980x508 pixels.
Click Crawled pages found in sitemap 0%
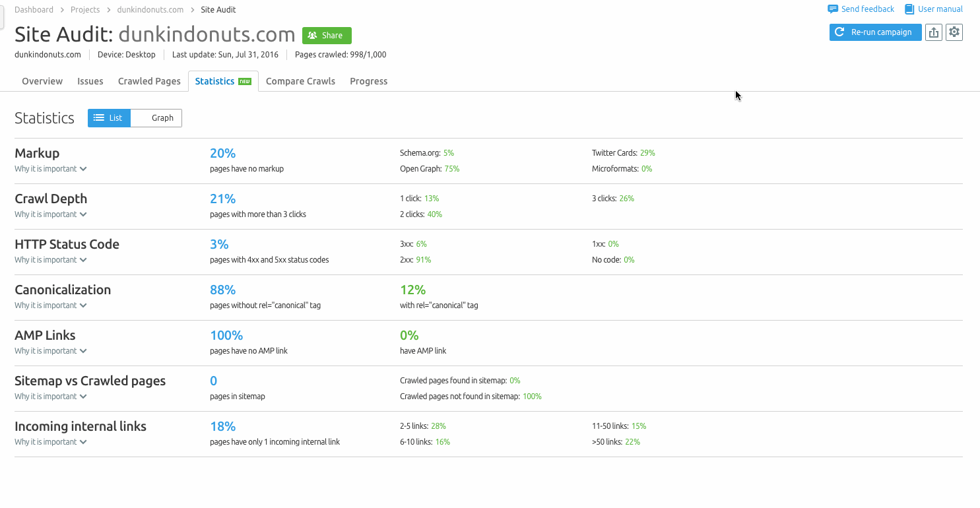tap(515, 381)
